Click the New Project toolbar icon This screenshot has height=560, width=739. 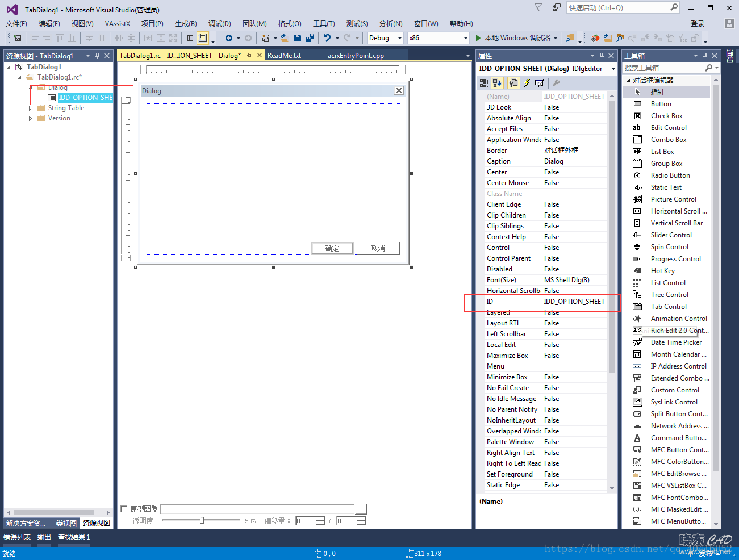coord(265,38)
